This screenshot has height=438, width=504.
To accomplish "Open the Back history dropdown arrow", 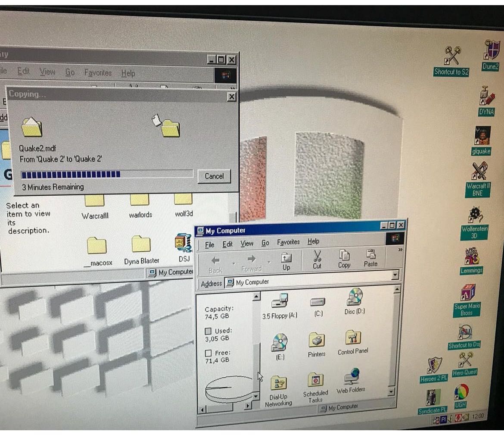I will [x=233, y=264].
